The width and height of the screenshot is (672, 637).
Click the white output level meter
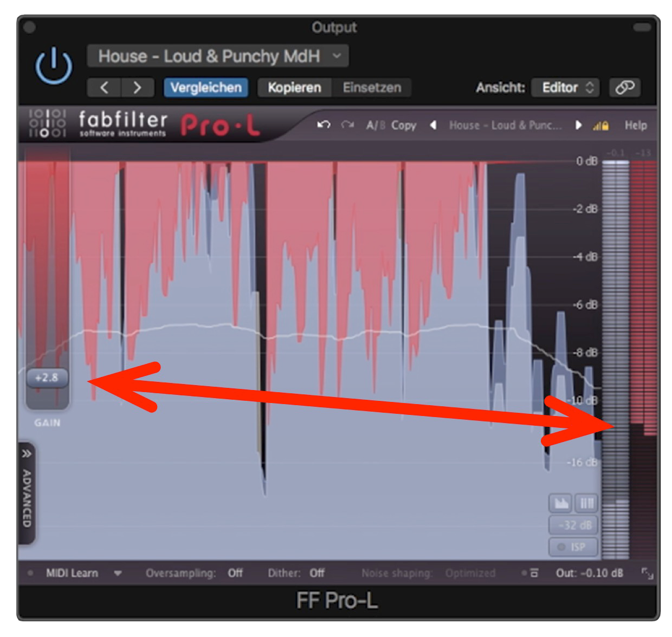616,360
